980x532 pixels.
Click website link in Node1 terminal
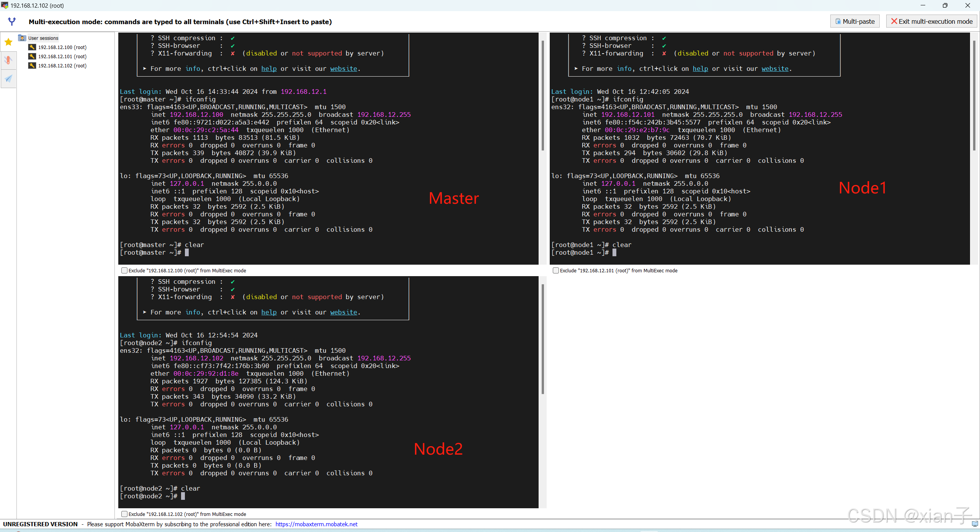pyautogui.click(x=775, y=69)
